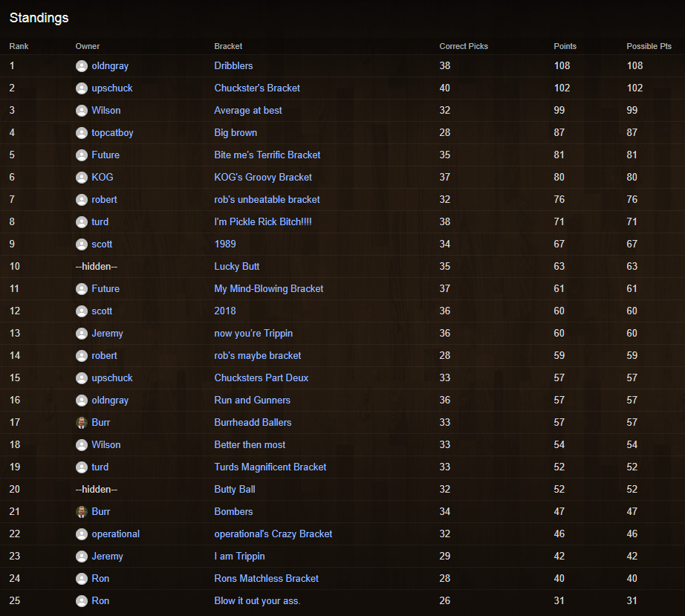Click the --hidden-- owner in Lucky Butt row
This screenshot has width=685, height=616.
point(96,266)
